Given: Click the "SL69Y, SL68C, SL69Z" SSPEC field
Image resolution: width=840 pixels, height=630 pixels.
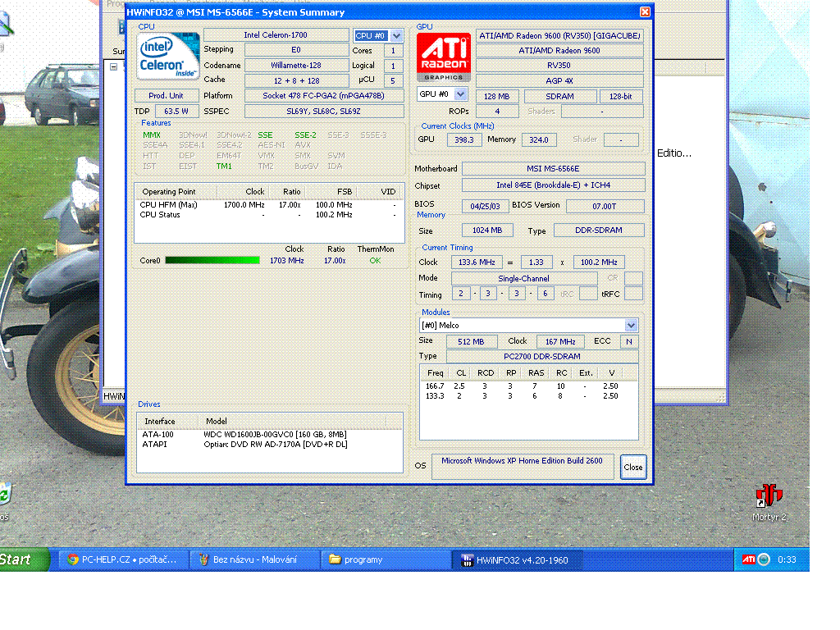Looking at the screenshot, I should click(323, 112).
